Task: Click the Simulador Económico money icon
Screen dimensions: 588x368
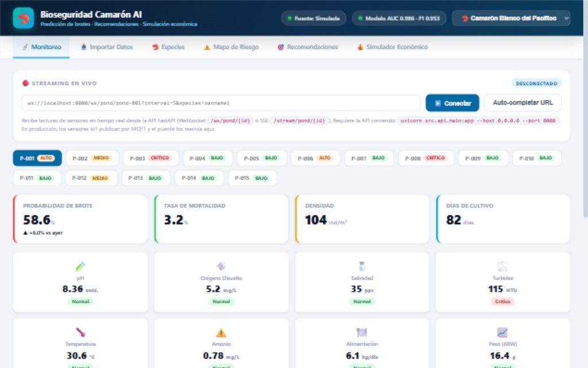Action: pos(360,47)
